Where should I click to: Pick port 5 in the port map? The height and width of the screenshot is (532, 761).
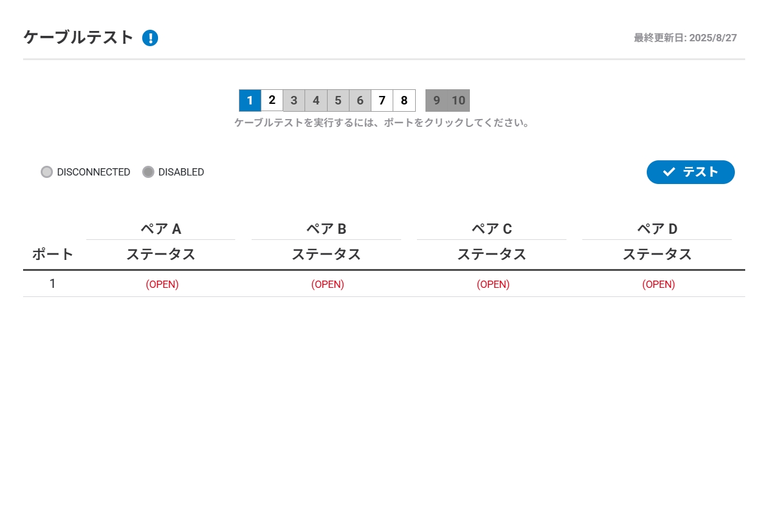tap(338, 100)
